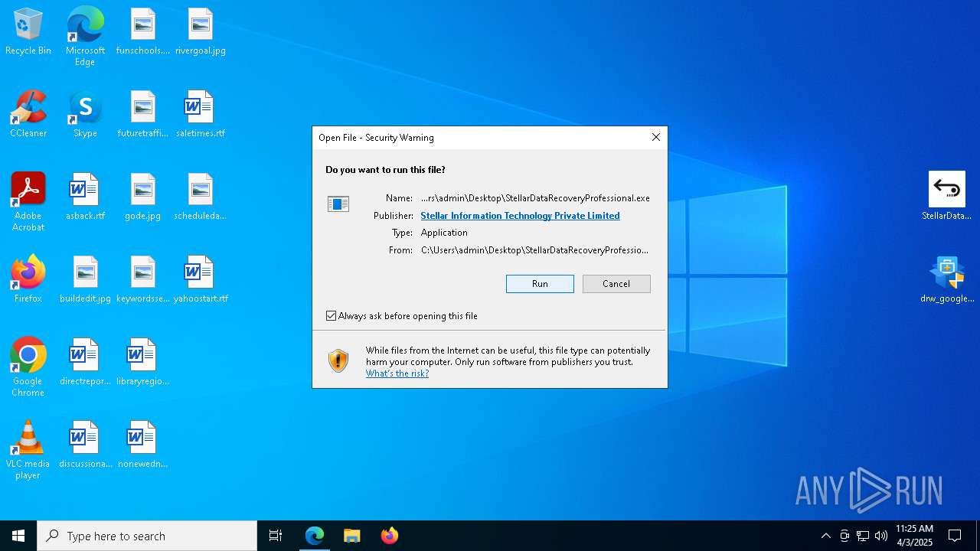This screenshot has width=980, height=551.
Task: Open the Skype desktop shortcut
Action: click(85, 114)
